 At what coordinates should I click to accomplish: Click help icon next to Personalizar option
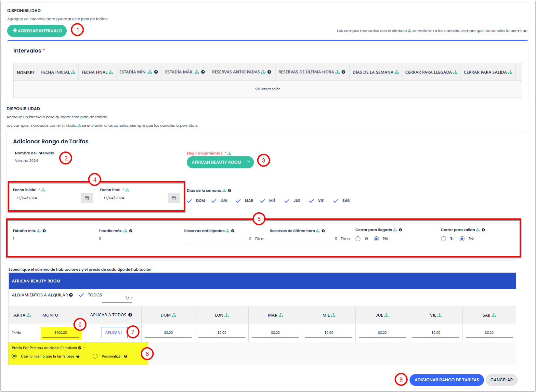pyautogui.click(x=125, y=356)
